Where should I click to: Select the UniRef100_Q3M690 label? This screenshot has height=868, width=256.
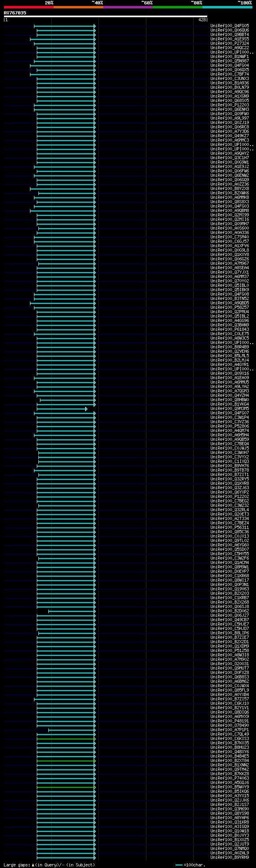[x=230, y=809]
